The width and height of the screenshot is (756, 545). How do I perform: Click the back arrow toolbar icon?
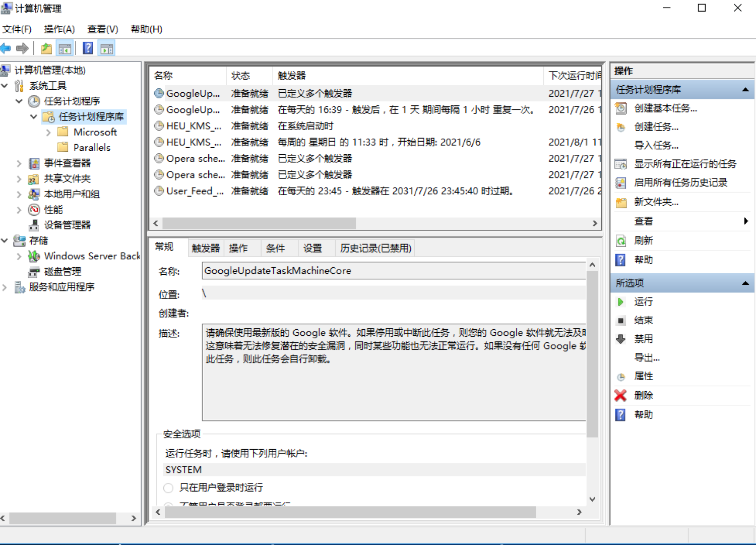[x=6, y=48]
